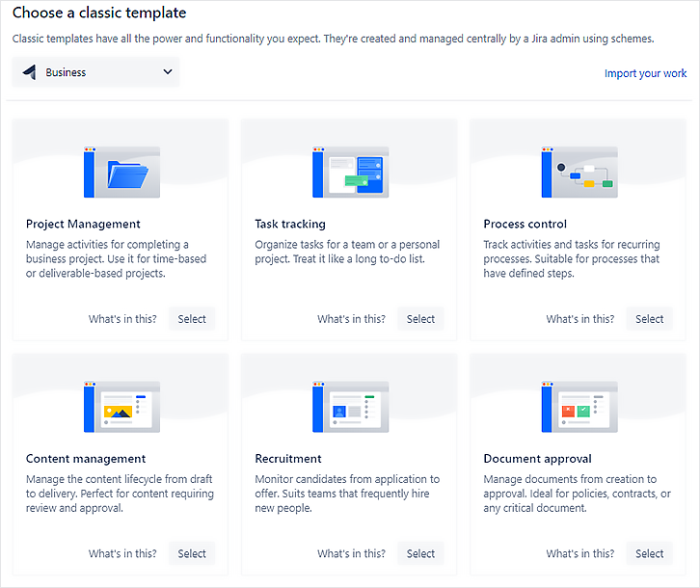Select the Process control template
The width and height of the screenshot is (700, 588).
pos(649,319)
